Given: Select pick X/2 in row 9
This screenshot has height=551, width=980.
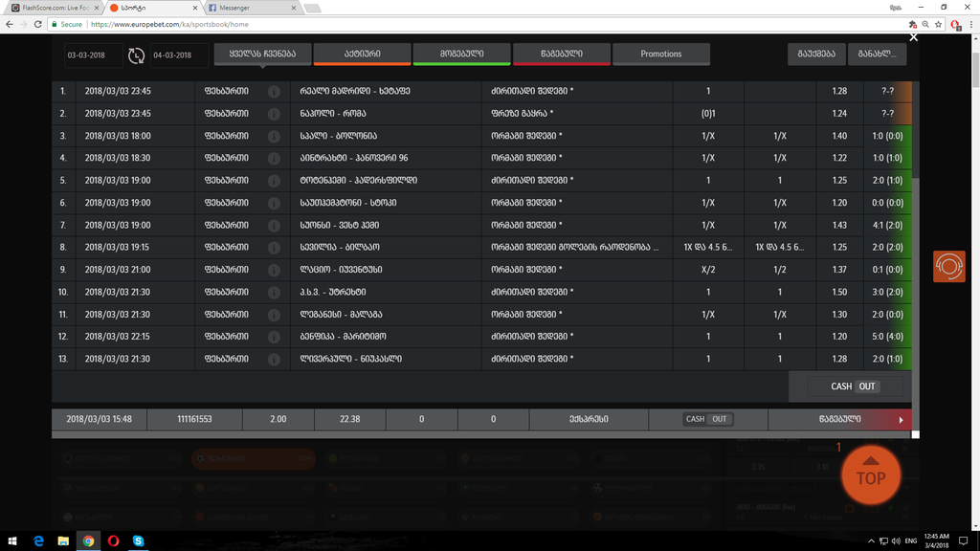Looking at the screenshot, I should point(708,270).
